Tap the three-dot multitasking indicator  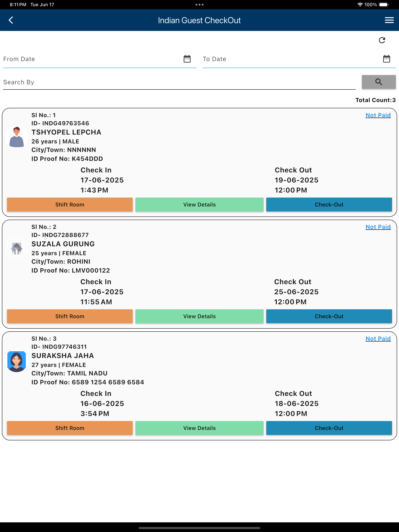(x=199, y=5)
